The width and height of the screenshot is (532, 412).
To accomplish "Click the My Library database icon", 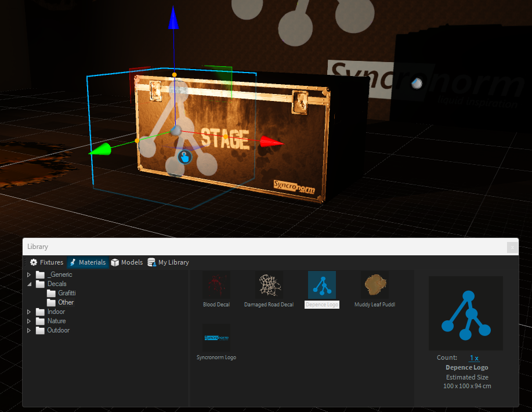I will coord(151,262).
